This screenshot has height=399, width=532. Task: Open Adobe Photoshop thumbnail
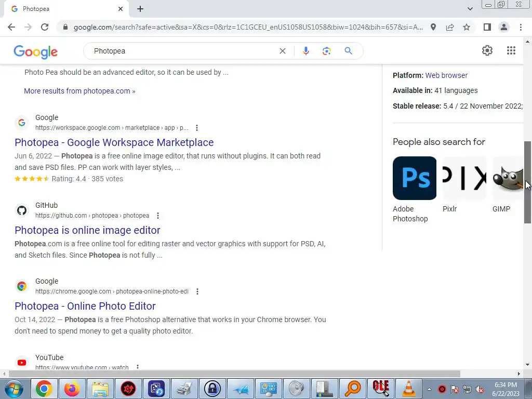click(x=414, y=178)
